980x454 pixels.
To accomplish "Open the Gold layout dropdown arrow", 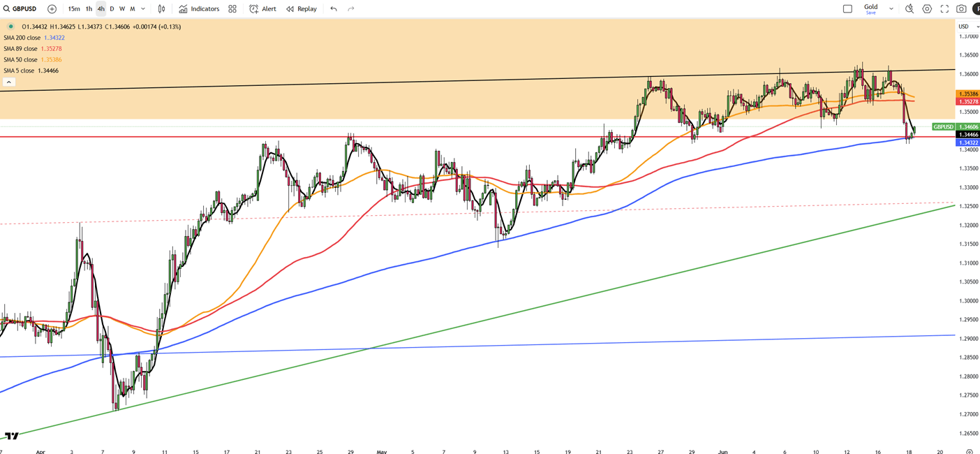I will pyautogui.click(x=891, y=9).
